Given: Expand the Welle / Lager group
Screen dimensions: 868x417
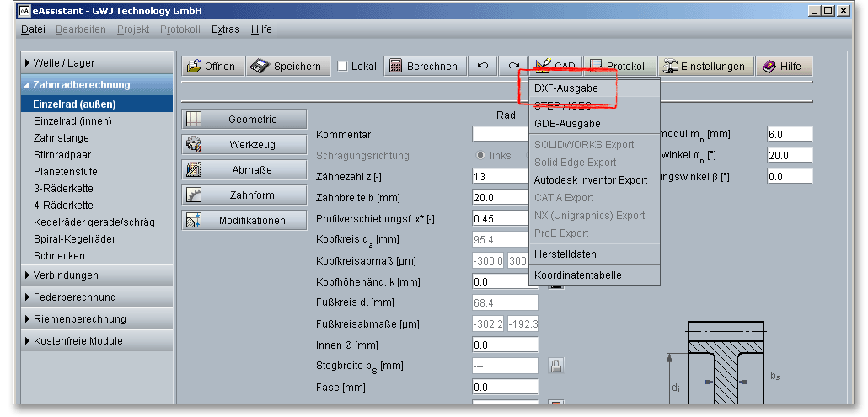Looking at the screenshot, I should (63, 63).
